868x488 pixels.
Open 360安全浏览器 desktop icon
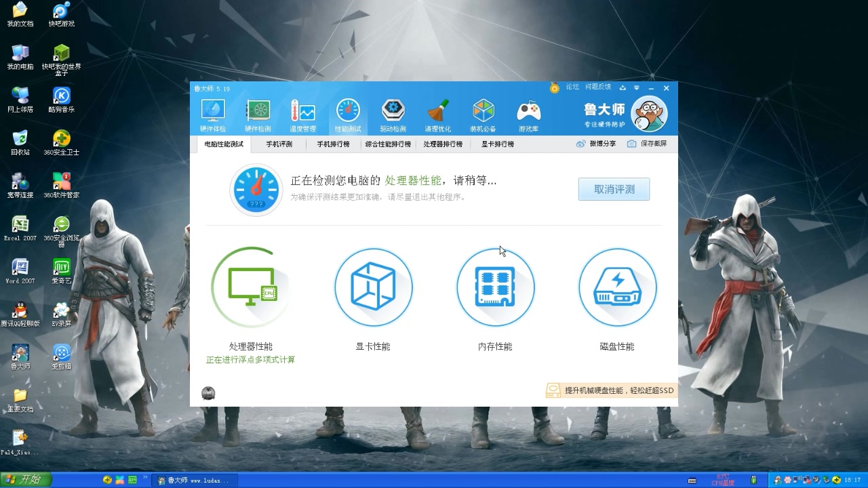point(62,231)
